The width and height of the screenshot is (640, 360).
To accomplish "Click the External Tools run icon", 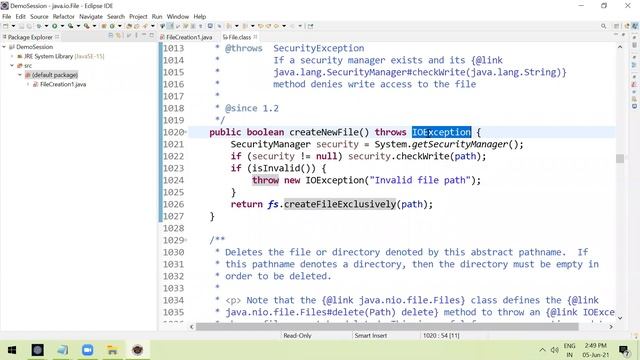I will (x=87, y=26).
